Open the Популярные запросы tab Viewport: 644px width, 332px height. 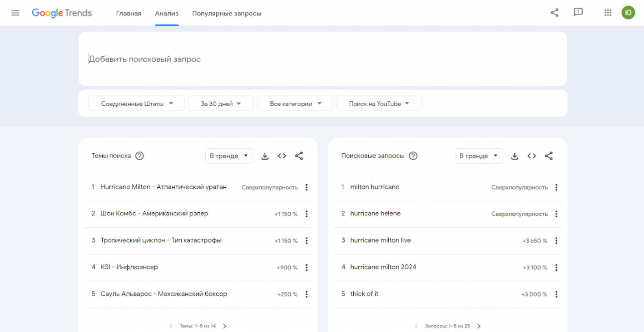pyautogui.click(x=227, y=14)
